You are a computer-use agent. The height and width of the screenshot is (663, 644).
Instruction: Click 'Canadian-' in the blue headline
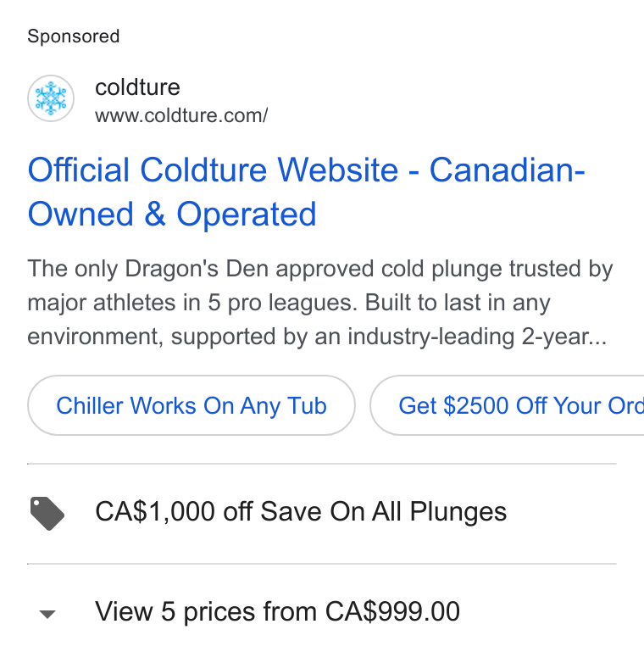click(507, 170)
